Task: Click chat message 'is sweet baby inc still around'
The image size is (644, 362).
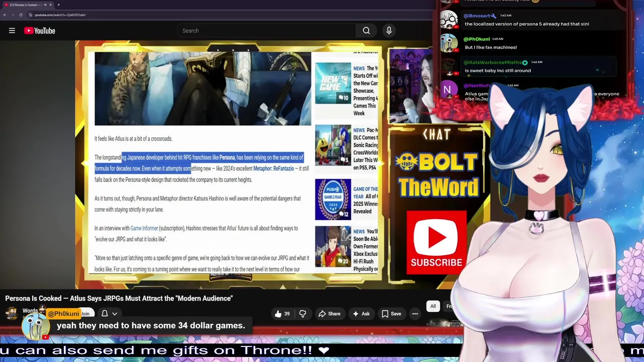Action: [x=498, y=70]
